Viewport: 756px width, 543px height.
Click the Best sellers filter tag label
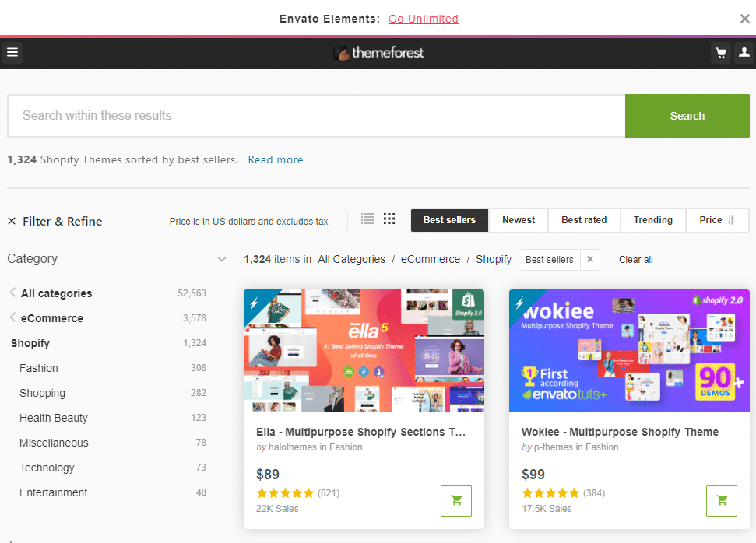click(x=549, y=260)
